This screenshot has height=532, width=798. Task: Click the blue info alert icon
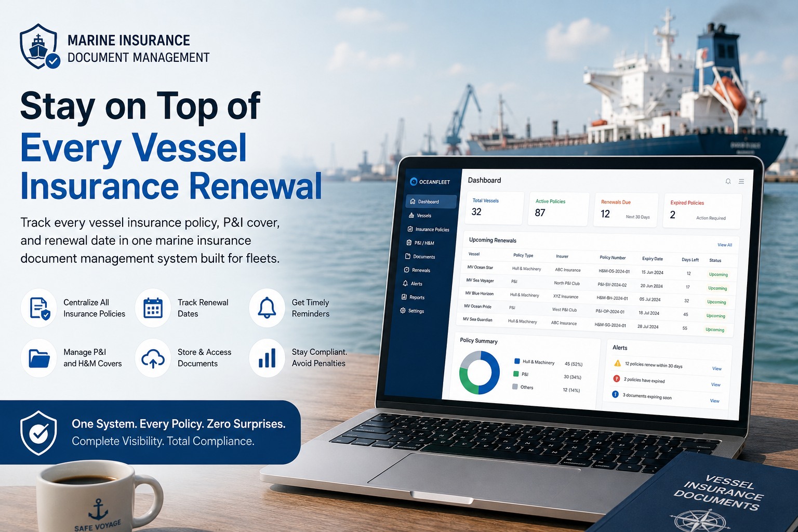615,394
